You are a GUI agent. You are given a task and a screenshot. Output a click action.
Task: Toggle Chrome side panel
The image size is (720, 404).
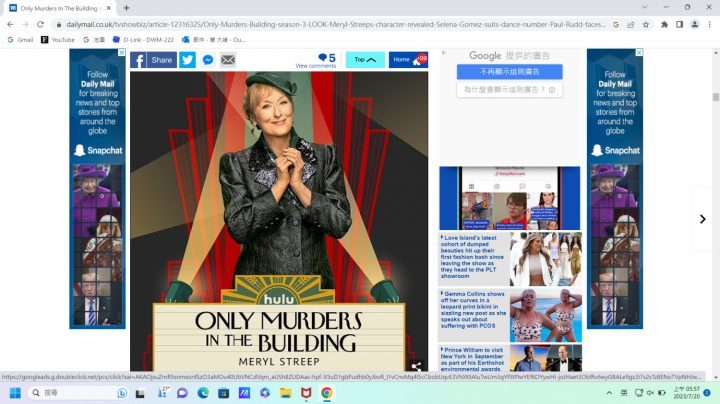click(680, 24)
